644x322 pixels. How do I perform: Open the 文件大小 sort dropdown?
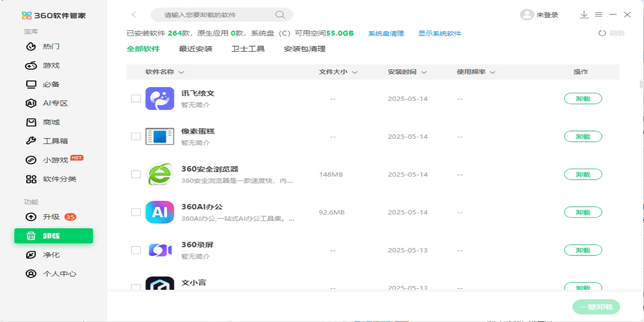coord(355,72)
